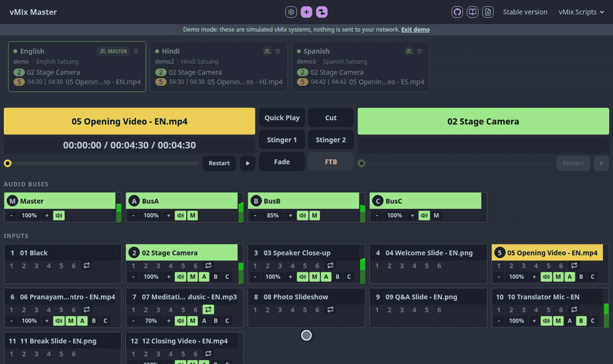Trigger Stinger 1 transition

pyautogui.click(x=282, y=140)
